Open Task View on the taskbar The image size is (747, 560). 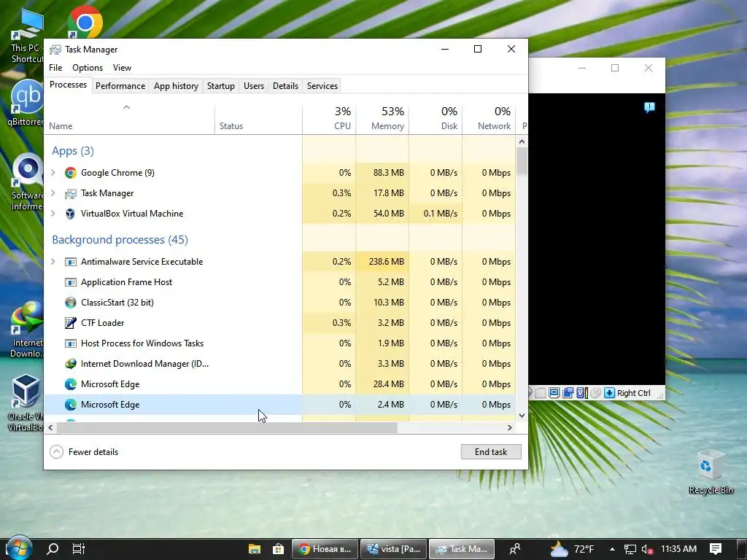(79, 549)
